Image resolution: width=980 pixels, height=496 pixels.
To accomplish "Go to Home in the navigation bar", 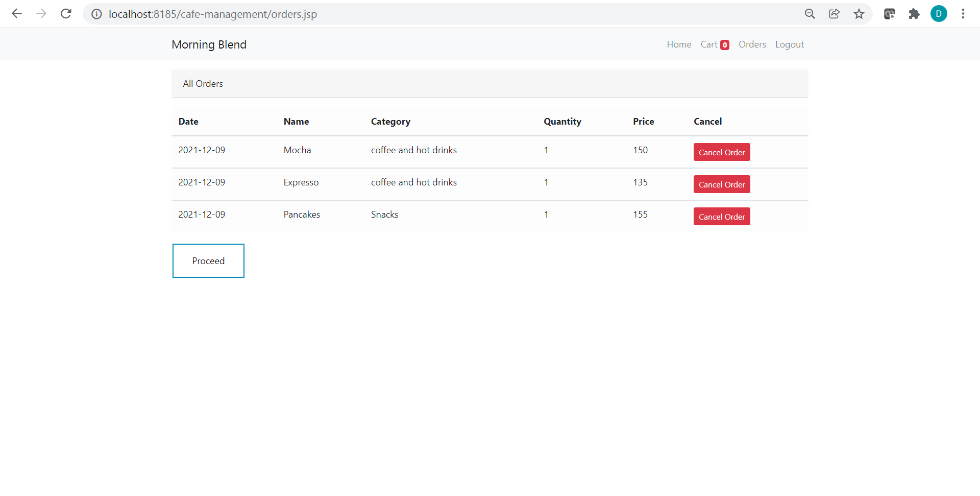I will point(679,44).
